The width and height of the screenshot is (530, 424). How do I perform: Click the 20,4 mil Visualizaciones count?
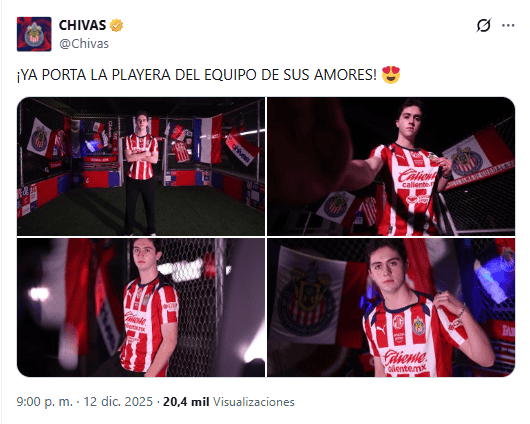(229, 402)
